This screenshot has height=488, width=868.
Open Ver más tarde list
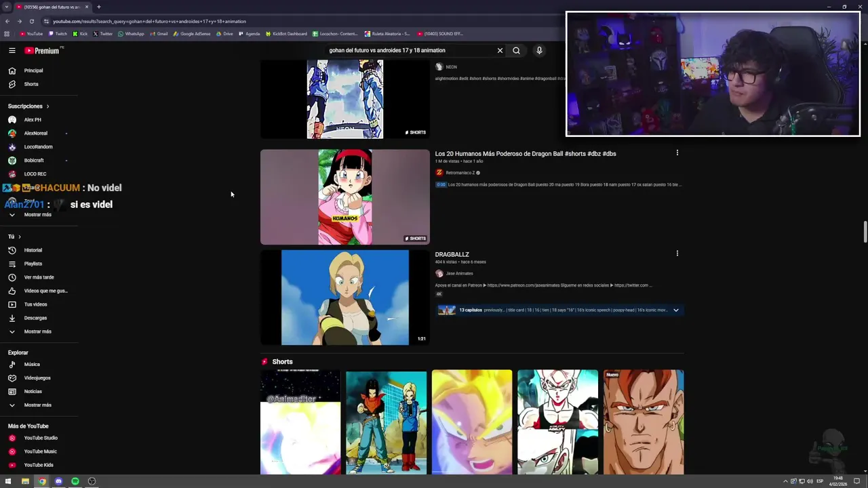pos(38,277)
